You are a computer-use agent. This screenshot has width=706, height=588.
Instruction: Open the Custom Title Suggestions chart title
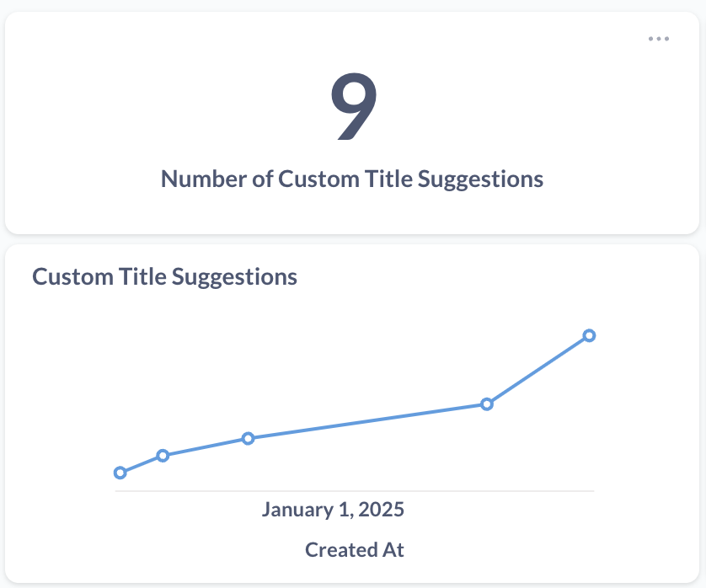pos(164,276)
